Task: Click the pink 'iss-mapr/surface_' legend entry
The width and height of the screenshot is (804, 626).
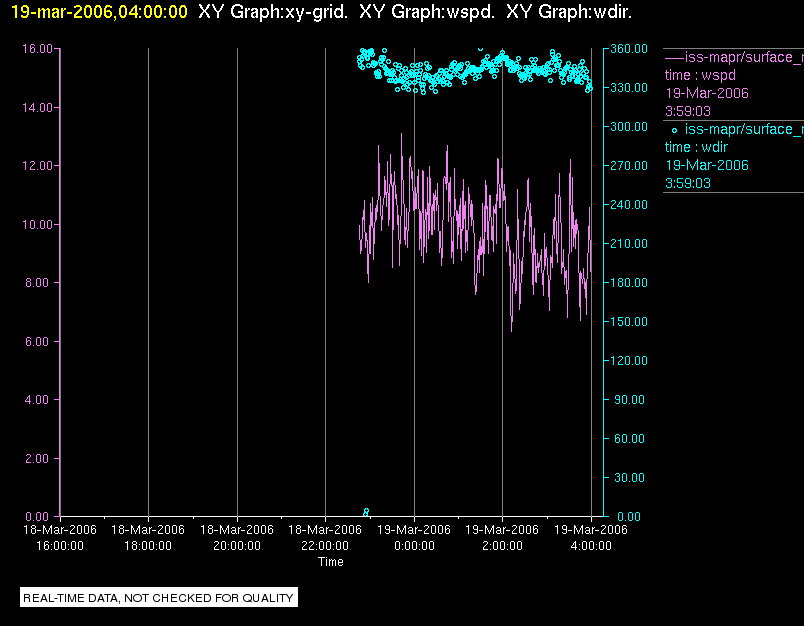Action: tap(744, 57)
